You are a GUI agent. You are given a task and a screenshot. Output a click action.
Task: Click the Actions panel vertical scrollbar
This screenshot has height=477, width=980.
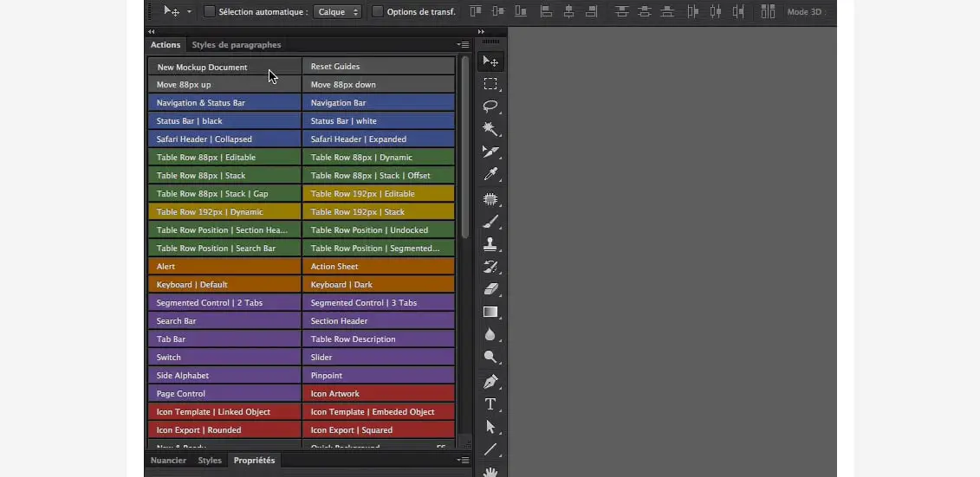pyautogui.click(x=464, y=147)
